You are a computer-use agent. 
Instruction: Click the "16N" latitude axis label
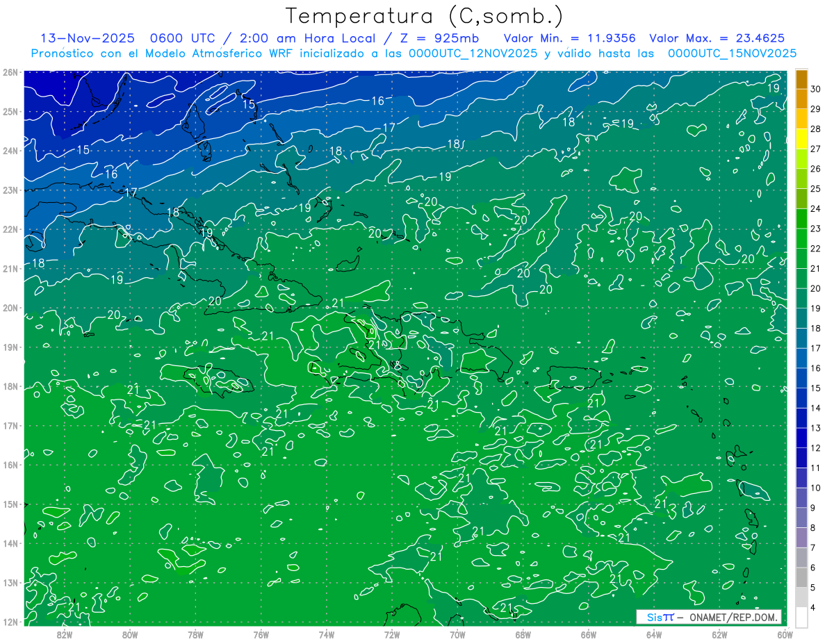[x=10, y=465]
